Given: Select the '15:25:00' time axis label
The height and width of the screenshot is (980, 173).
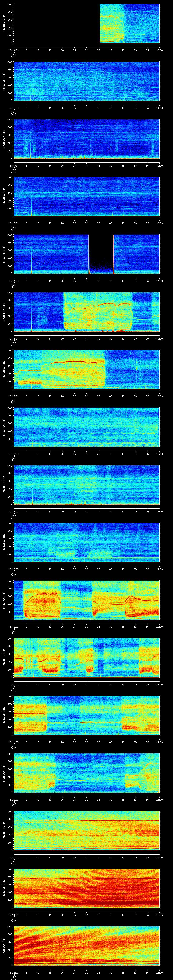Looking at the screenshot, I should pyautogui.click(x=13, y=972).
